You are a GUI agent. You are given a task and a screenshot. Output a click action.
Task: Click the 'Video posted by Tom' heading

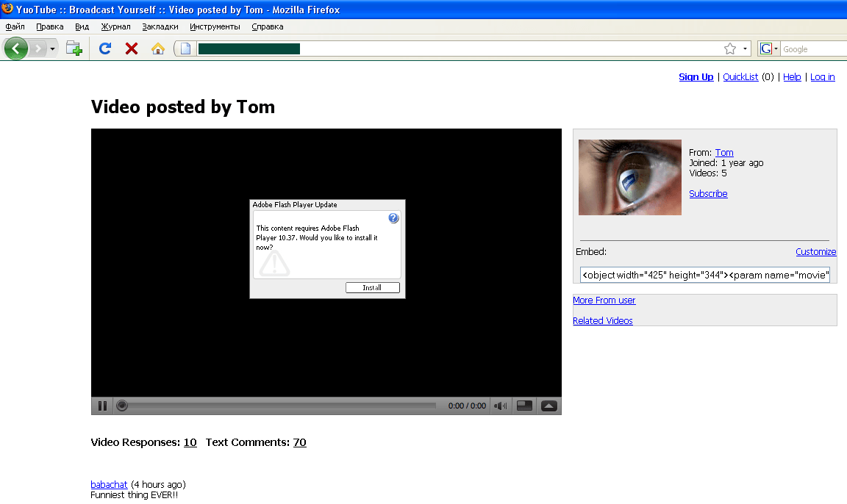[182, 107]
